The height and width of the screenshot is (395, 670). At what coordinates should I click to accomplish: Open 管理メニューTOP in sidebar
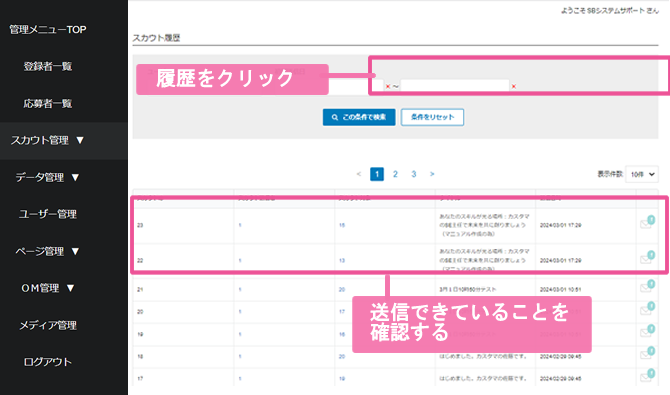pyautogui.click(x=48, y=29)
